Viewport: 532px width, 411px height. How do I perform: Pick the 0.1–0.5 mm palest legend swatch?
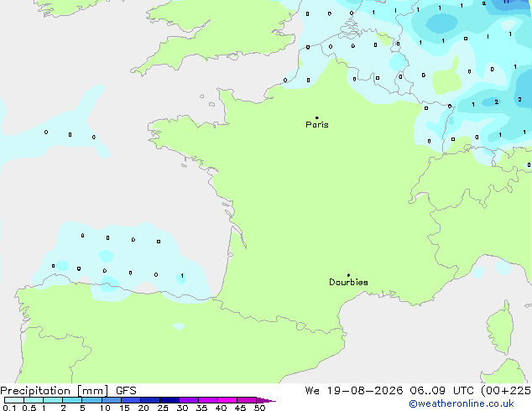tap(14, 400)
